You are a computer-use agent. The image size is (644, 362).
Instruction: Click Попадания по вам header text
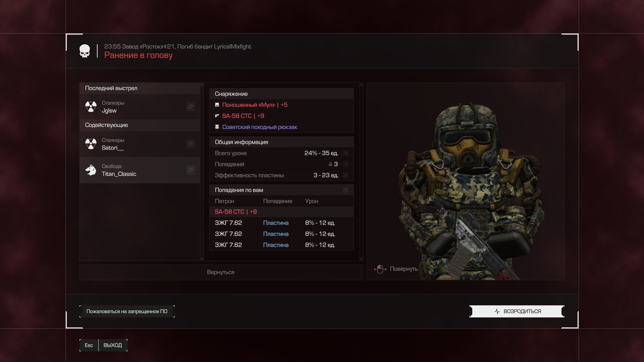click(239, 190)
